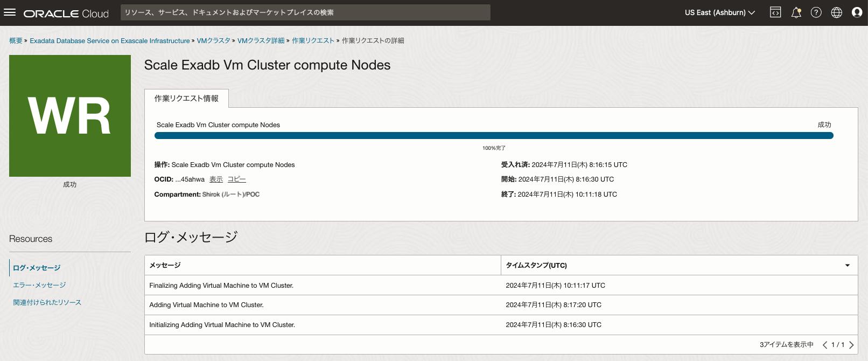868x361 pixels.
Task: Sort by timestamp column arrow
Action: point(848,265)
